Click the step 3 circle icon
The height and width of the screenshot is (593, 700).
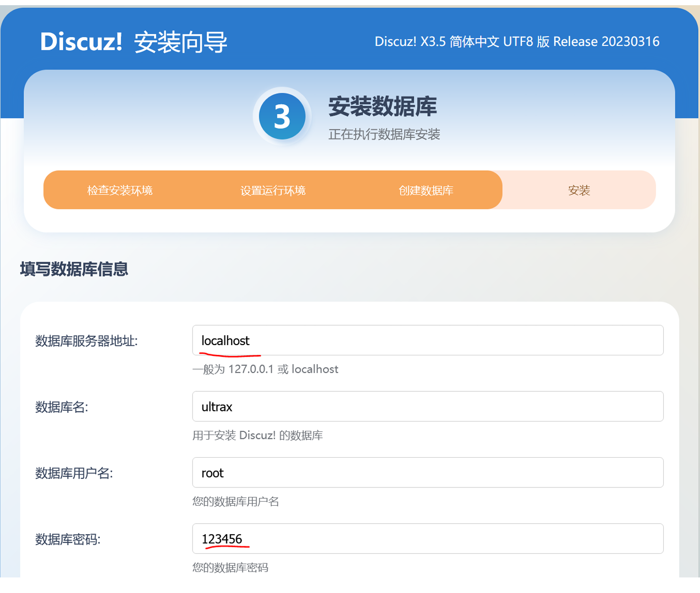(282, 116)
